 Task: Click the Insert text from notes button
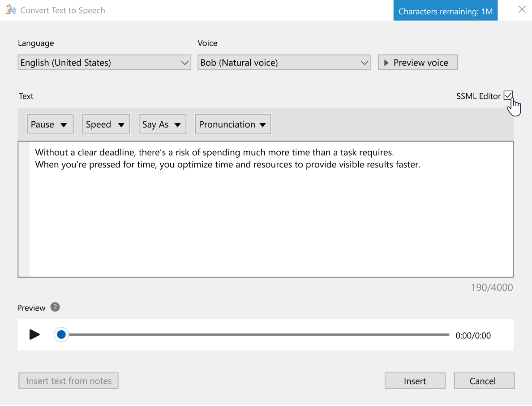tap(69, 381)
